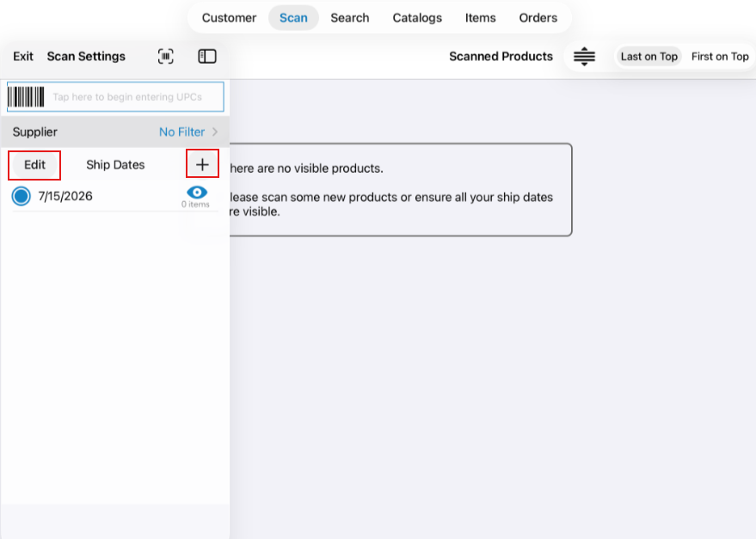Click the Scanned Products heading
This screenshot has height=539, width=756.
[501, 57]
